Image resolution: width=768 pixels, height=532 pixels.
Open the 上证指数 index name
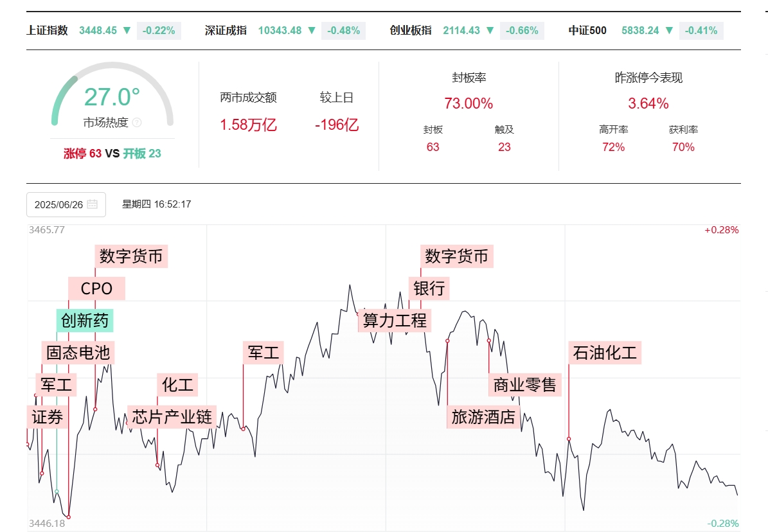click(48, 30)
